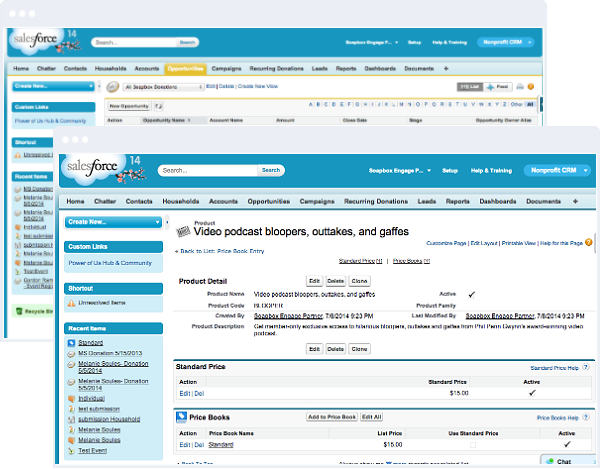Open the Chatter tab in front window
Screen dimensions: 600x469
105,201
